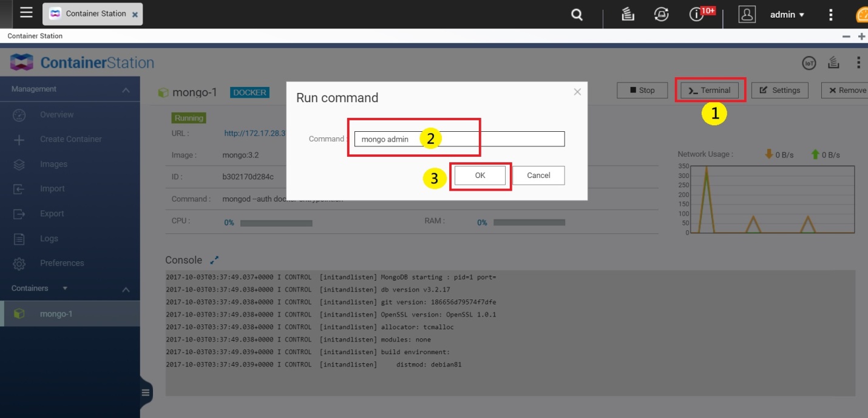The width and height of the screenshot is (868, 418).
Task: Click the Import arrow icon
Action: [x=19, y=189]
